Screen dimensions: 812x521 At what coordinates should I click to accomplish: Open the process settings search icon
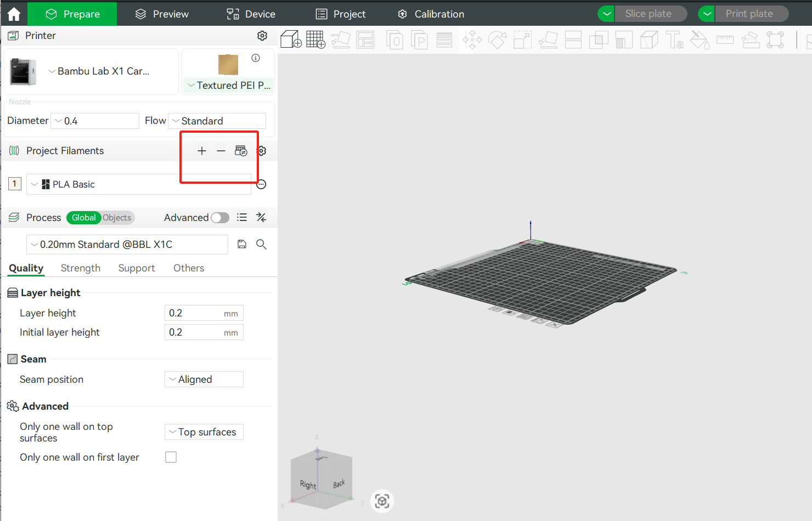point(261,245)
